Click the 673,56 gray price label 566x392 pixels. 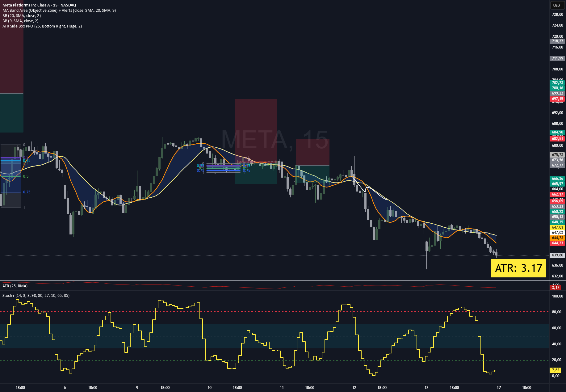[x=557, y=160]
